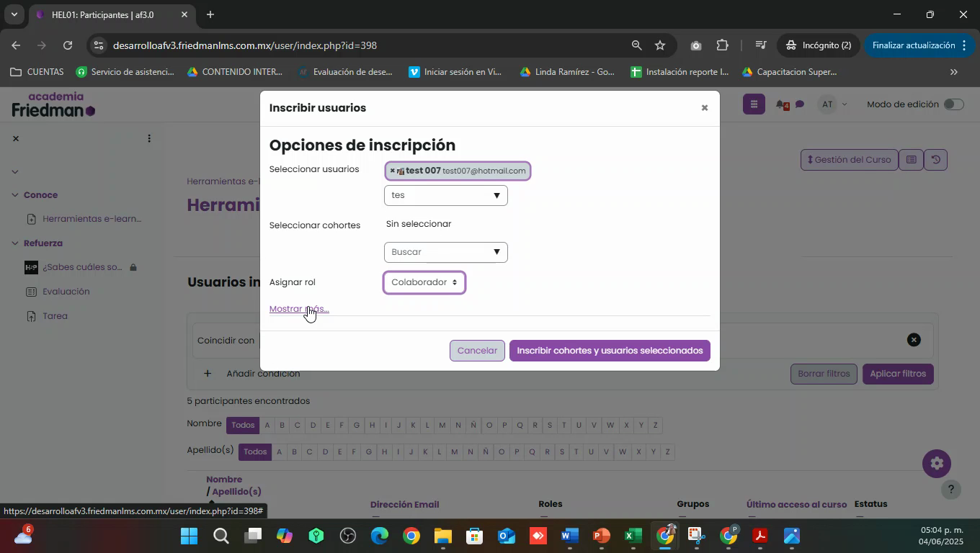The image size is (980, 553).
Task: Open the browser zoom magnifier icon
Action: coord(636,45)
